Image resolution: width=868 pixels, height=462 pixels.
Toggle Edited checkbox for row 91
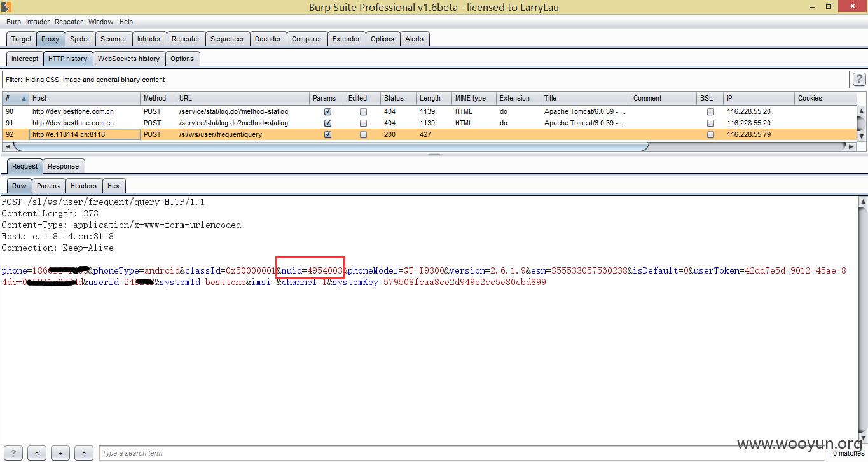pos(363,123)
